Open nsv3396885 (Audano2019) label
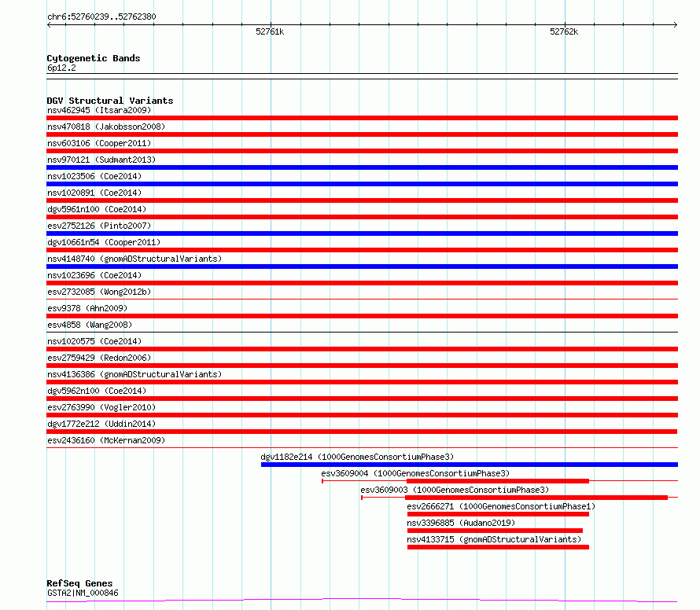The image size is (700, 610). click(461, 523)
